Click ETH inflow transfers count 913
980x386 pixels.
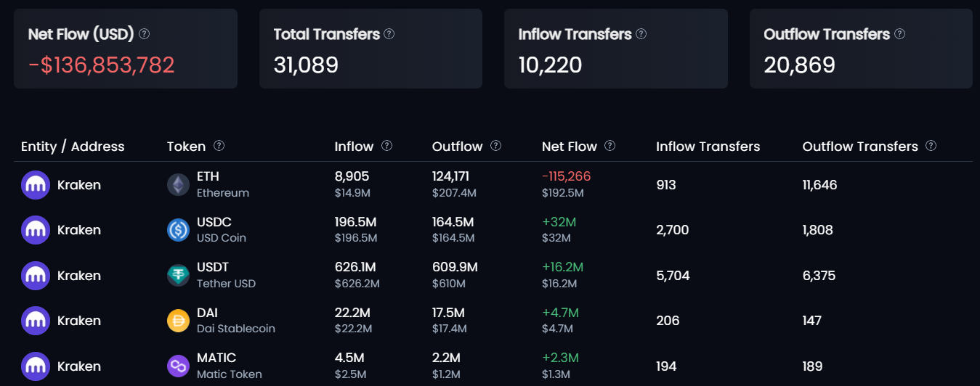click(666, 185)
